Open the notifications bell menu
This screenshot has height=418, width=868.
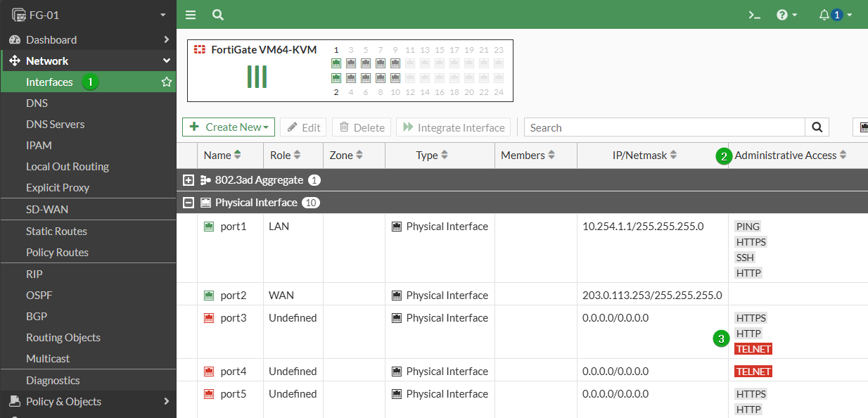pyautogui.click(x=836, y=15)
